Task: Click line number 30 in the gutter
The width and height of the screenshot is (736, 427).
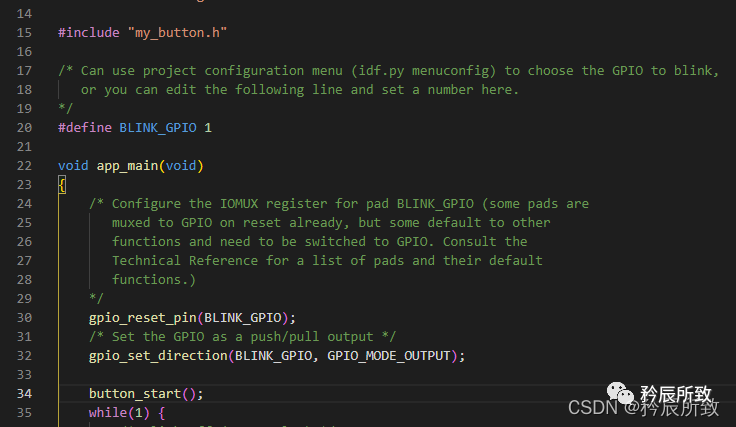Action: point(25,318)
